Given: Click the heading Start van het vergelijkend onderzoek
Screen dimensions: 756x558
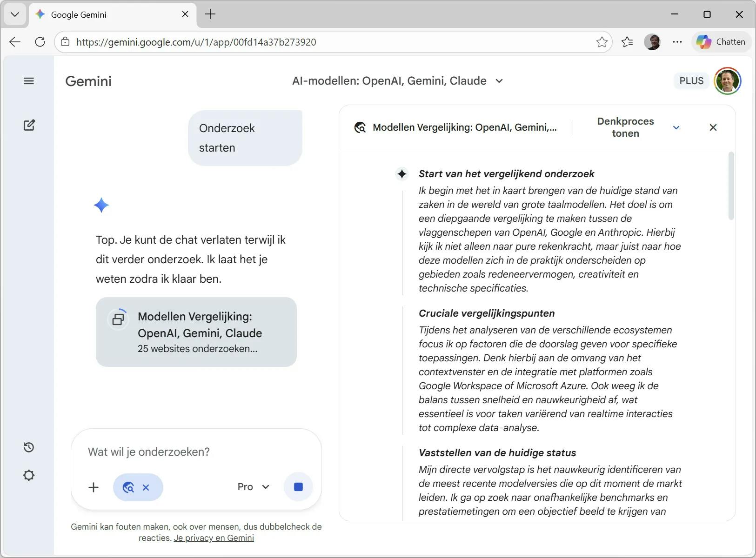Looking at the screenshot, I should 507,174.
